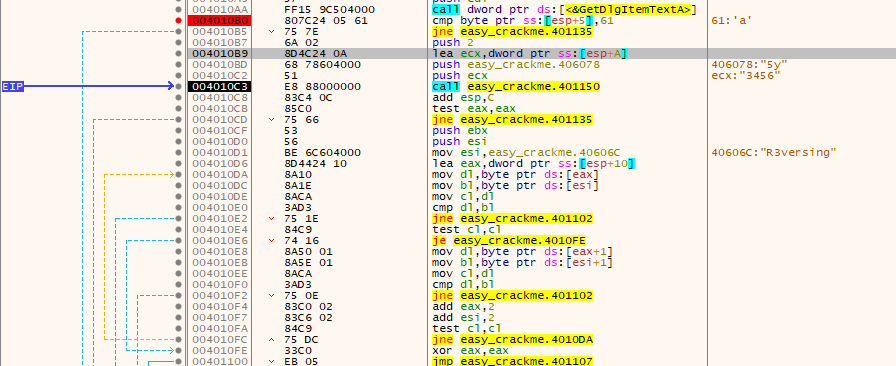Image resolution: width=896 pixels, height=366 pixels.
Task: Click the jne 401102 instruction at 004010F2
Action: (513, 296)
